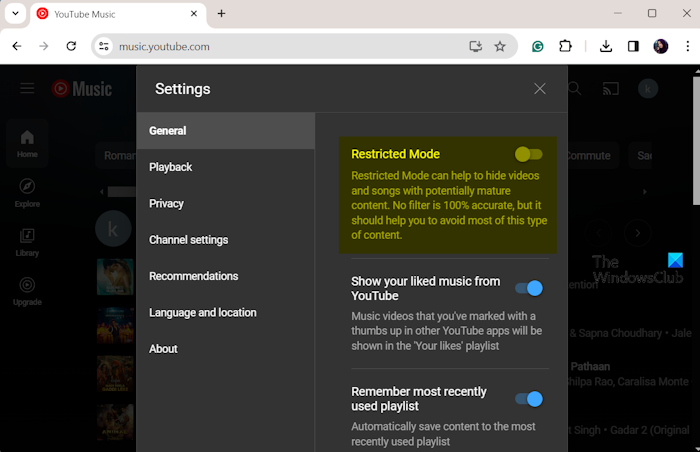700x452 pixels.
Task: Go to Channel settings
Action: [189, 240]
